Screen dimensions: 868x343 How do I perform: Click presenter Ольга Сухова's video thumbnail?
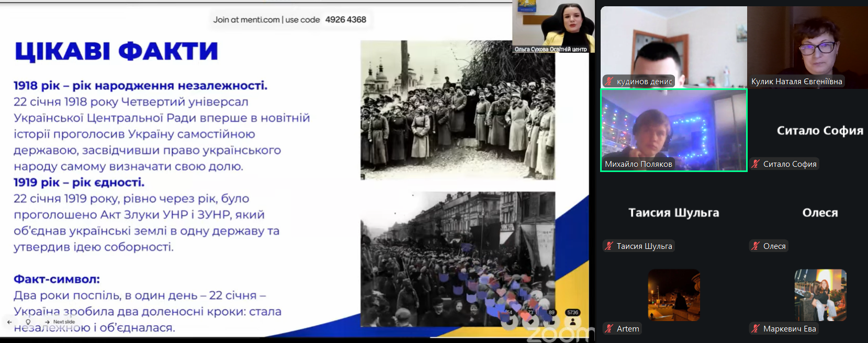pos(553,25)
